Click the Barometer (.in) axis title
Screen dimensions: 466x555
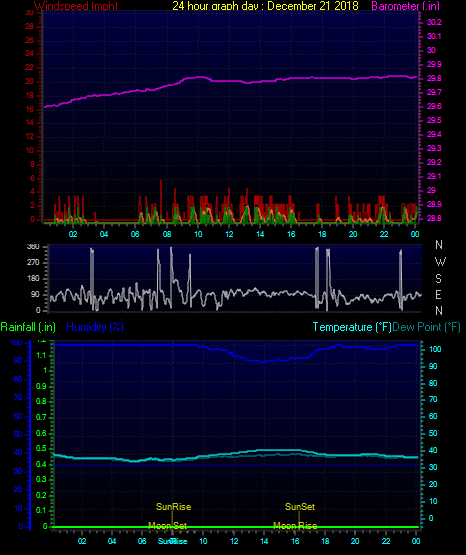[405, 6]
